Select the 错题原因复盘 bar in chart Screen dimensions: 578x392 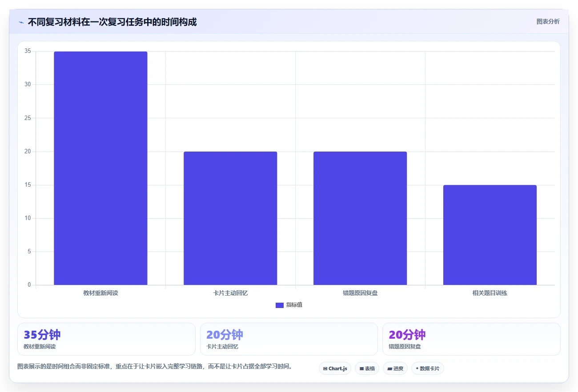pos(360,218)
